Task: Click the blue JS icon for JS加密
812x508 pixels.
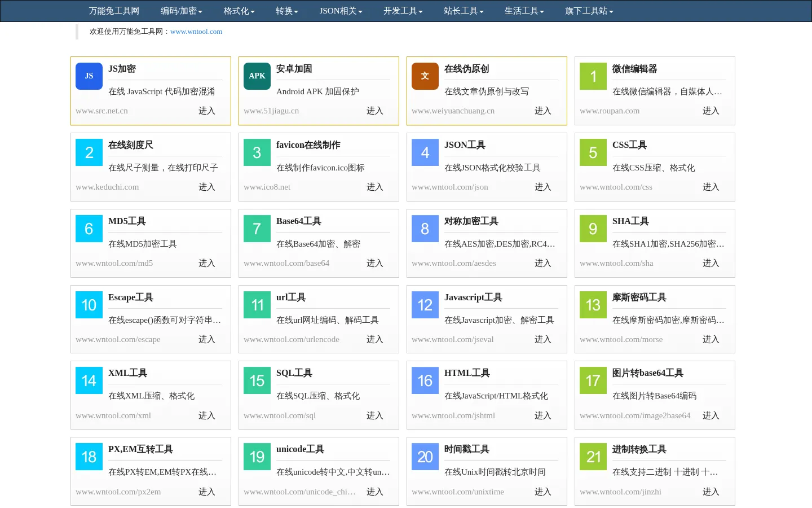Action: pos(89,76)
